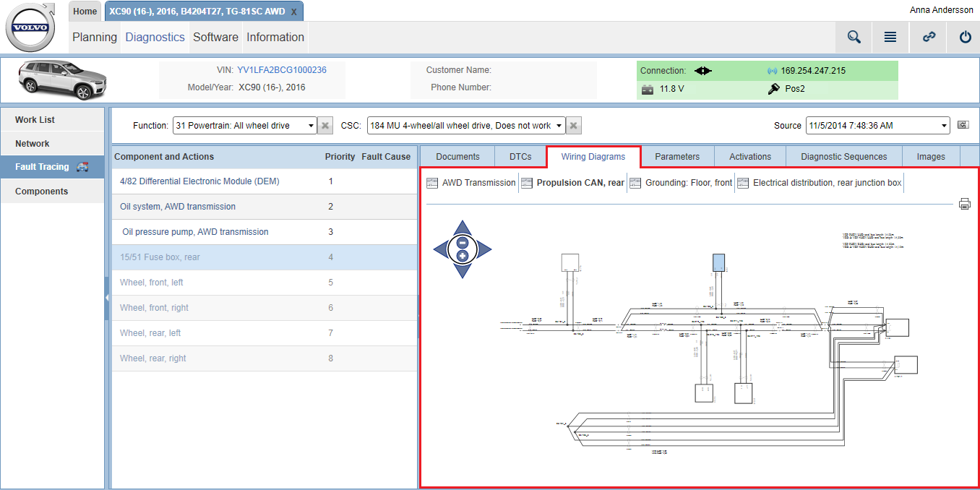
Task: Switch to the DTCs tab
Action: coord(520,157)
